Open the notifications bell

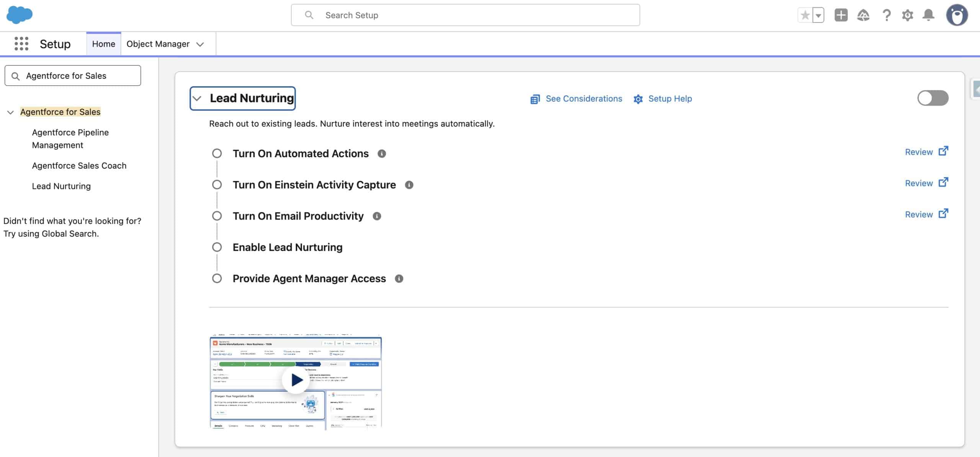[x=928, y=15]
